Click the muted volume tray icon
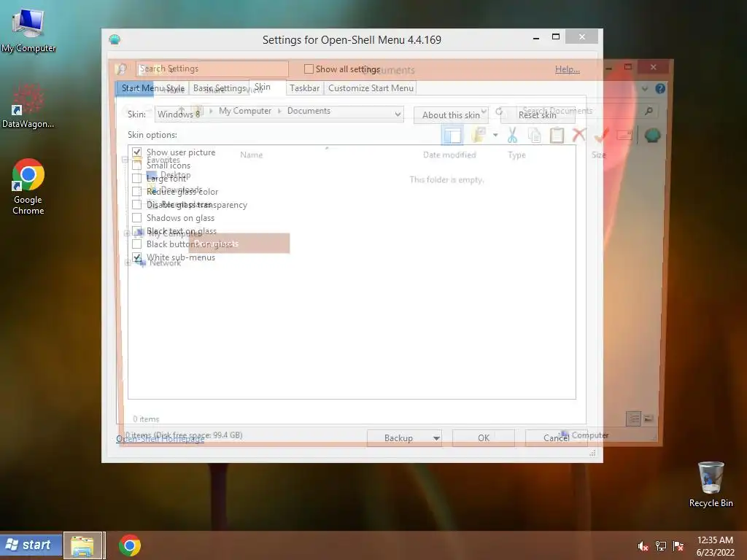This screenshot has width=747, height=560. pos(643,546)
